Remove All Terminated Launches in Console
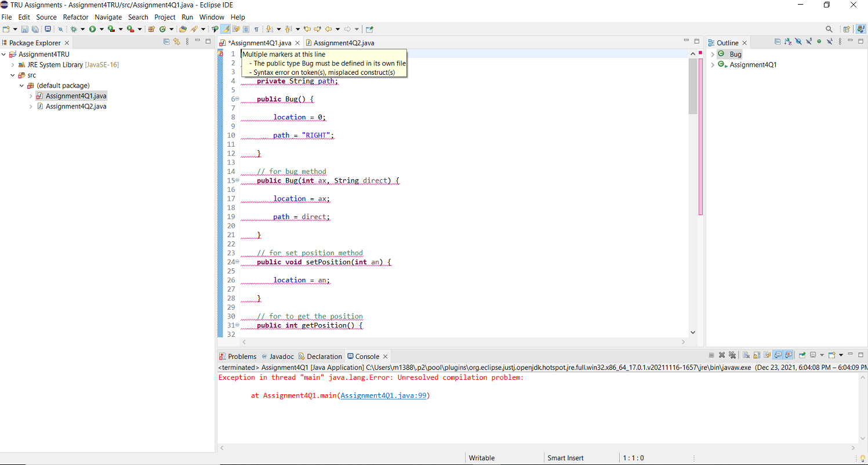868x465 pixels. (732, 355)
